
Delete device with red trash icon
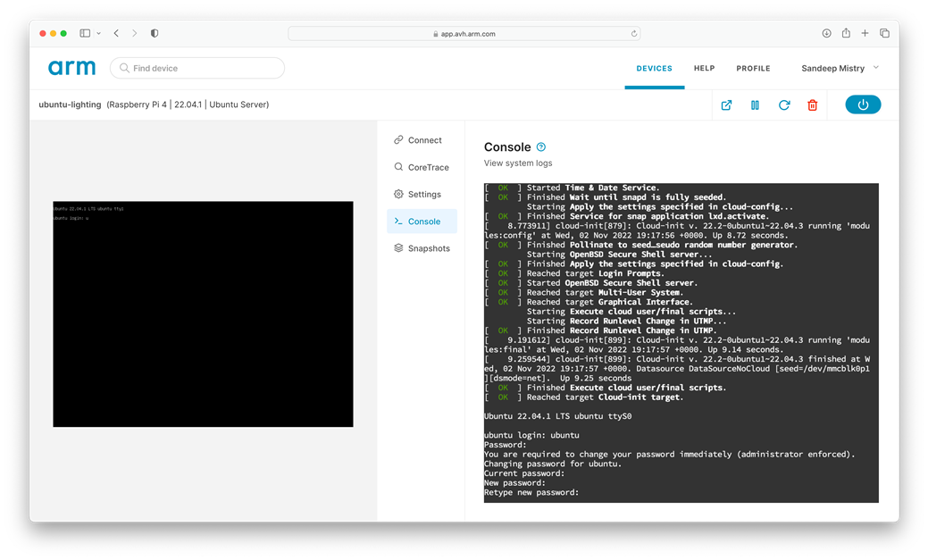pos(813,104)
